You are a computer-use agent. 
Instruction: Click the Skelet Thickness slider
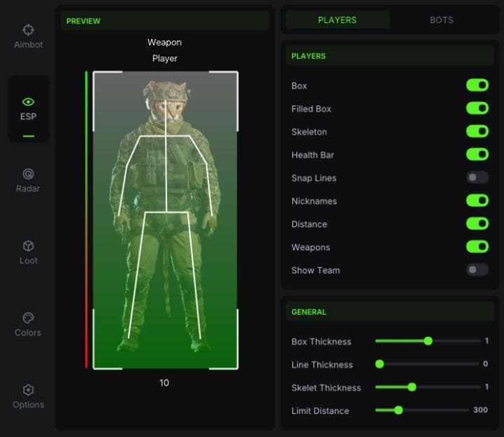pos(412,387)
